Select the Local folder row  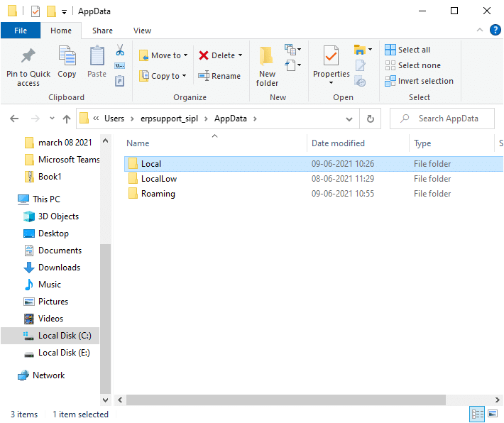tap(313, 164)
